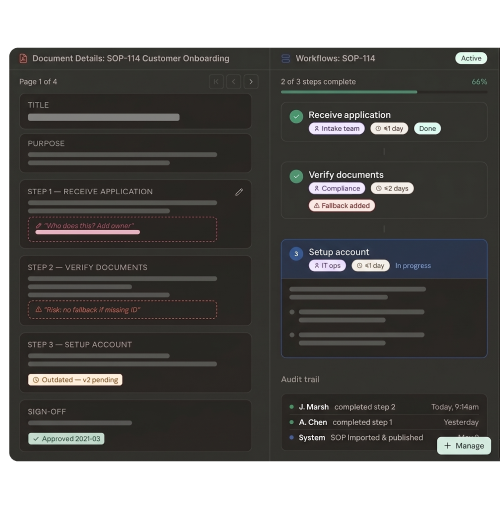Click "Audit trail" heading
Screen dimensions: 500x509
coord(300,379)
